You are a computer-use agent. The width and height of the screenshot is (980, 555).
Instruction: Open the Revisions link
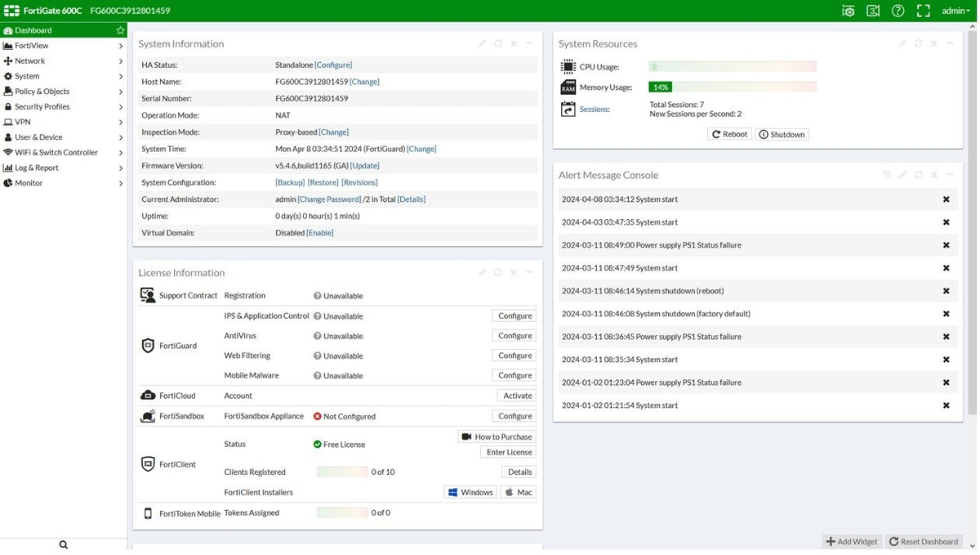[359, 182]
